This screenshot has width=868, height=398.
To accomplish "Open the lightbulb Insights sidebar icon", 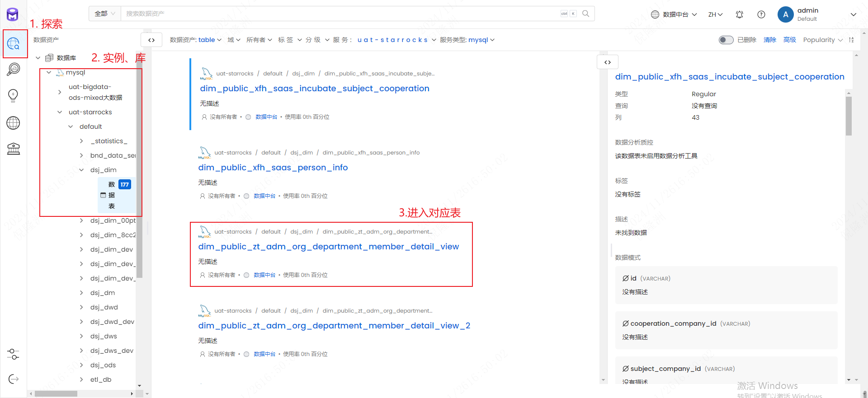I will point(14,95).
